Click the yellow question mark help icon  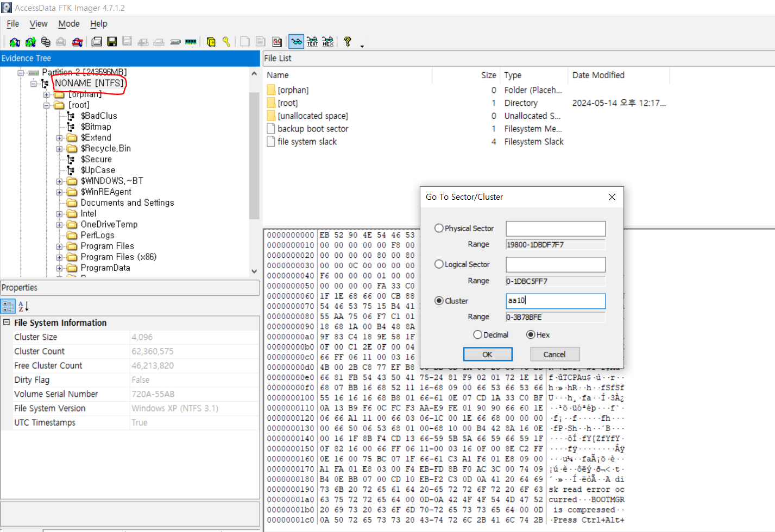[x=348, y=42]
